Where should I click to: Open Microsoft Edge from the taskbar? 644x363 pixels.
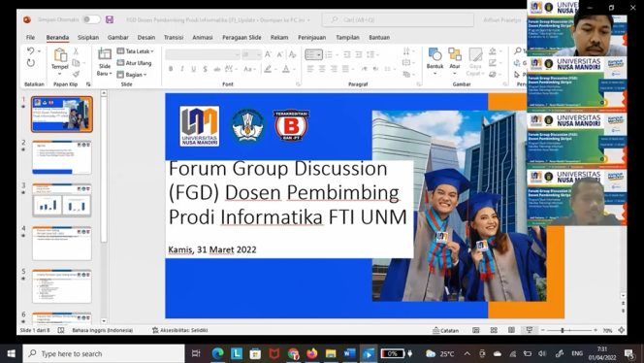[x=217, y=353]
